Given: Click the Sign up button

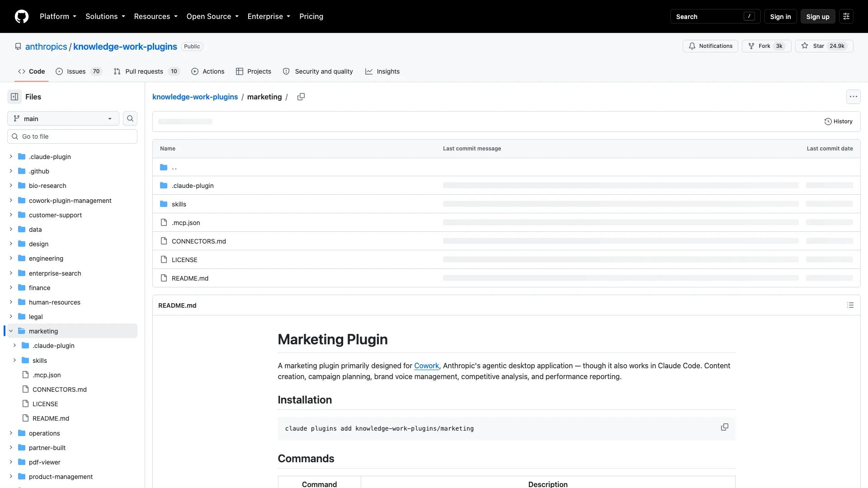Looking at the screenshot, I should click(x=818, y=16).
